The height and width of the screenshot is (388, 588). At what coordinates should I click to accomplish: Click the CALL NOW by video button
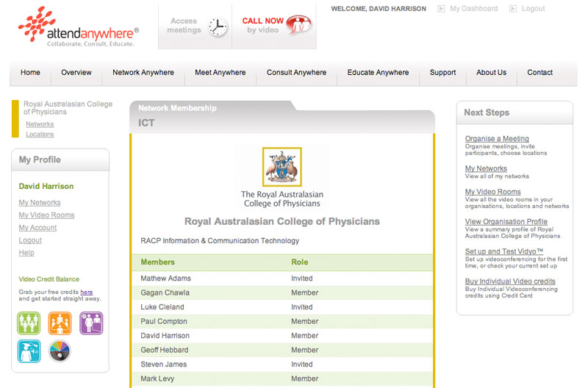click(x=274, y=26)
